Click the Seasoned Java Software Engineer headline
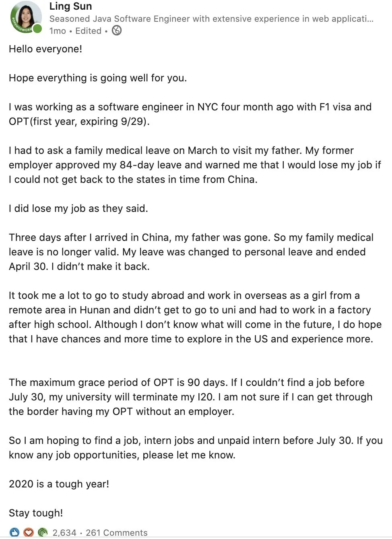The image size is (392, 539). (x=211, y=19)
